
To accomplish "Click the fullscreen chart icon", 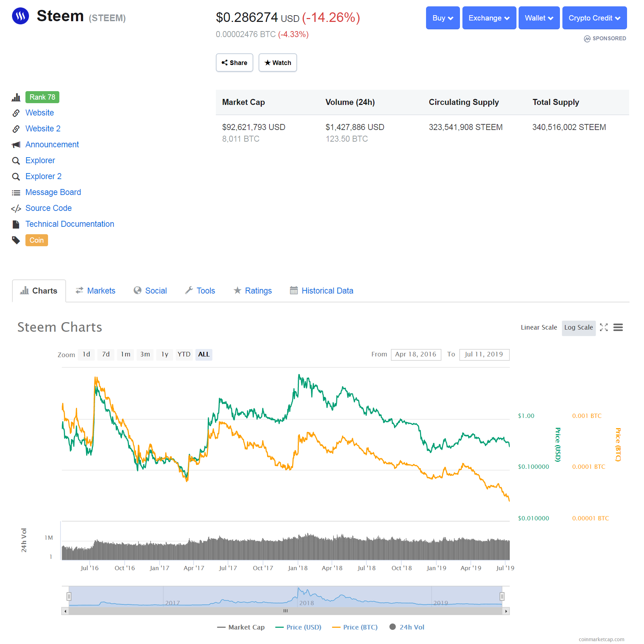I will pos(604,327).
